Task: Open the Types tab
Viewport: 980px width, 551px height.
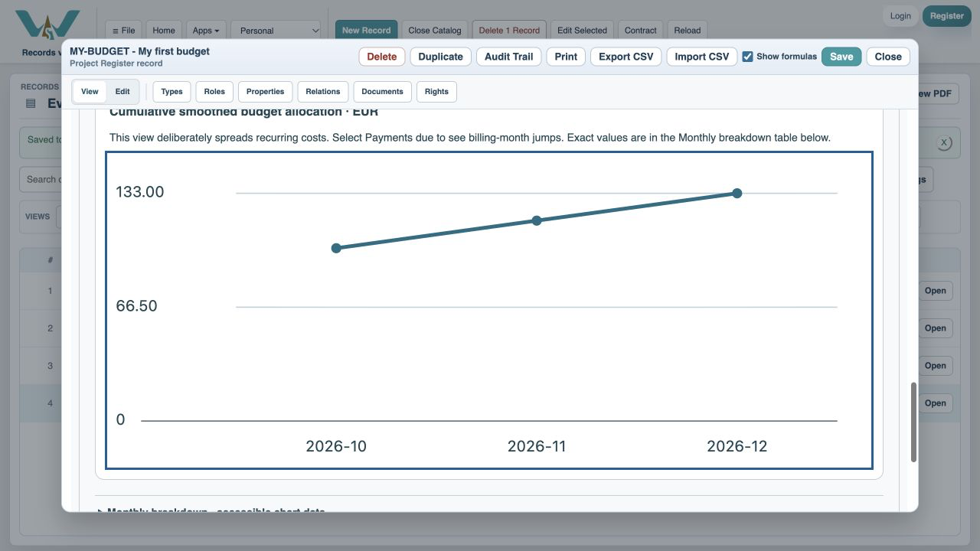Action: (172, 92)
